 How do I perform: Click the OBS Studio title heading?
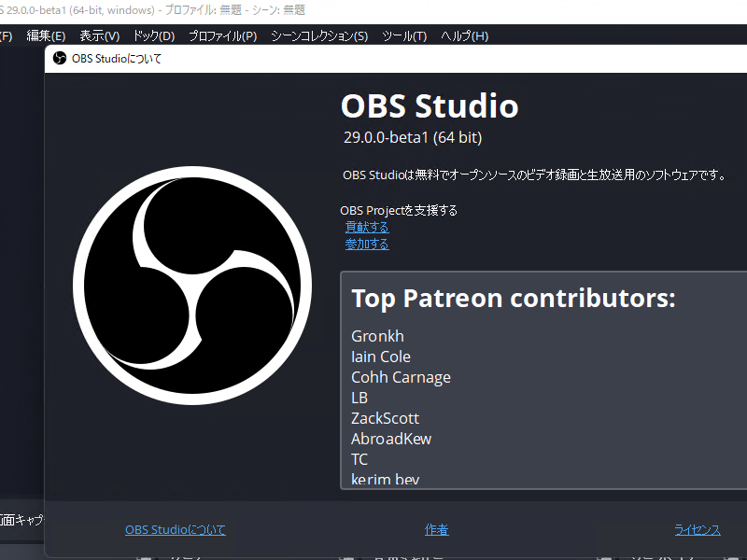click(x=430, y=105)
